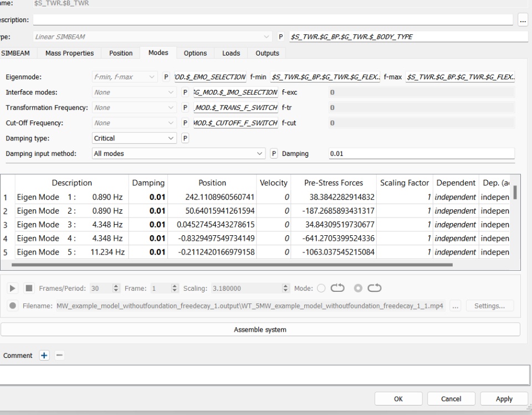Viewport: 532px width, 415px height.
Task: Click Pre-Stress Forces value -187.2685893431317
Action: (334, 211)
